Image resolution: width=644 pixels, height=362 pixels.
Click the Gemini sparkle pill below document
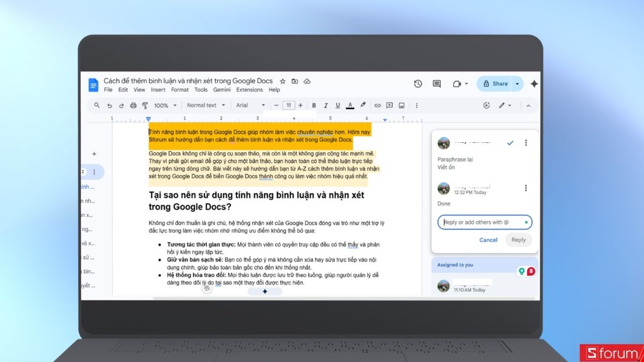265,291
